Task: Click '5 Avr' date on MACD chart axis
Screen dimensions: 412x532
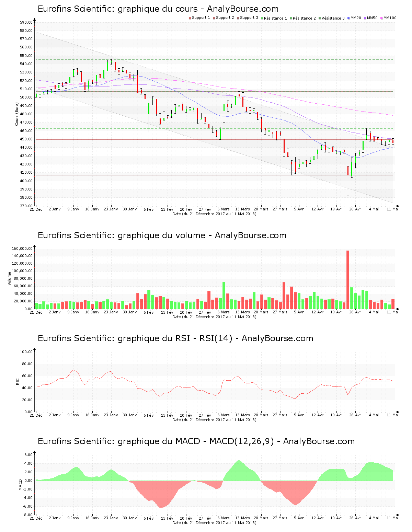Action: click(299, 518)
